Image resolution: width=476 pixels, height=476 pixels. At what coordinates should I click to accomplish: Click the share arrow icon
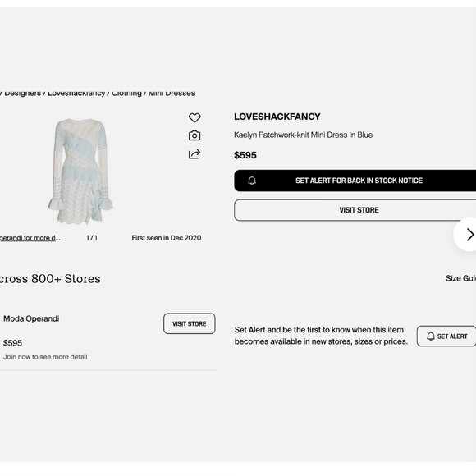point(195,154)
